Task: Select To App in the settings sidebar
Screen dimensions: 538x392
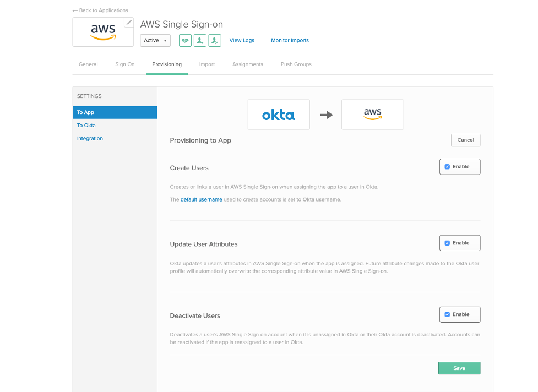Action: pos(115,112)
